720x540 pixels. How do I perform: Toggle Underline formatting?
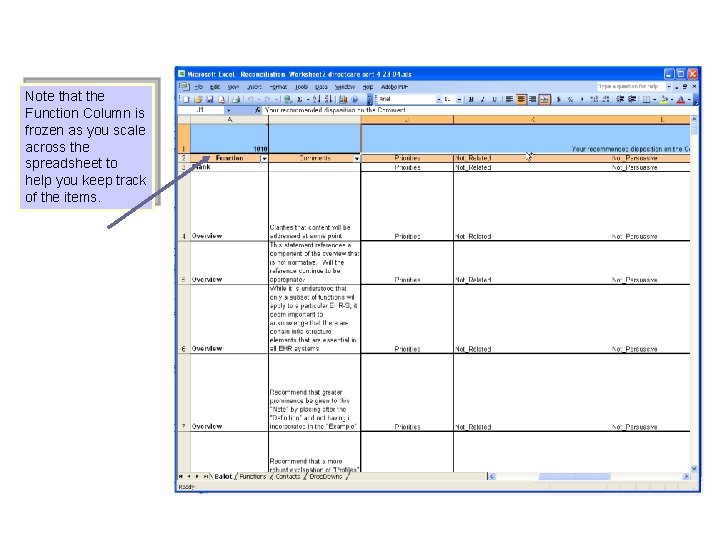click(495, 99)
